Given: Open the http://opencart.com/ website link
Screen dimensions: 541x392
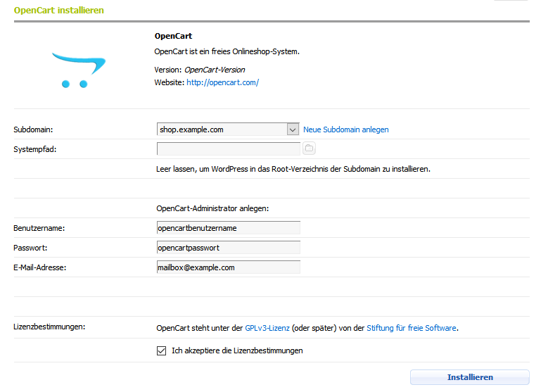Looking at the screenshot, I should [x=222, y=82].
